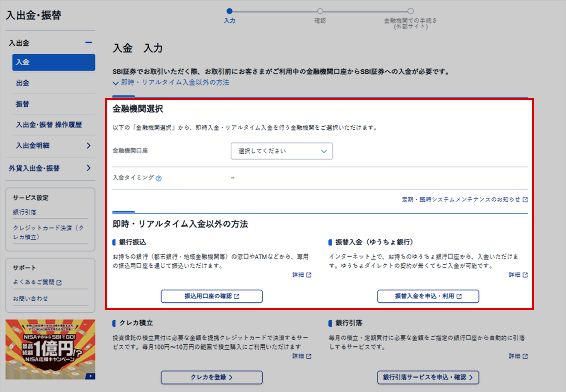Click the NISA 1億円 campaign banner
The image size is (566, 392).
[x=50, y=349]
